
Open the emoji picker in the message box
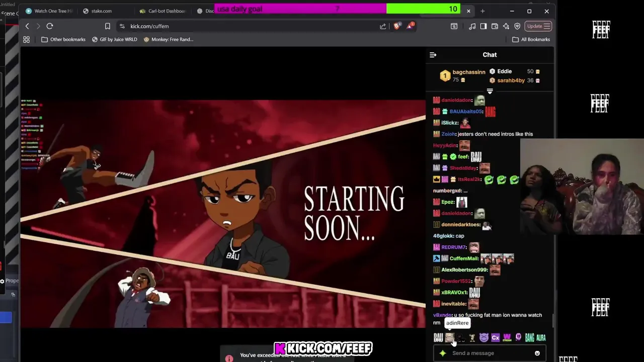click(x=537, y=353)
